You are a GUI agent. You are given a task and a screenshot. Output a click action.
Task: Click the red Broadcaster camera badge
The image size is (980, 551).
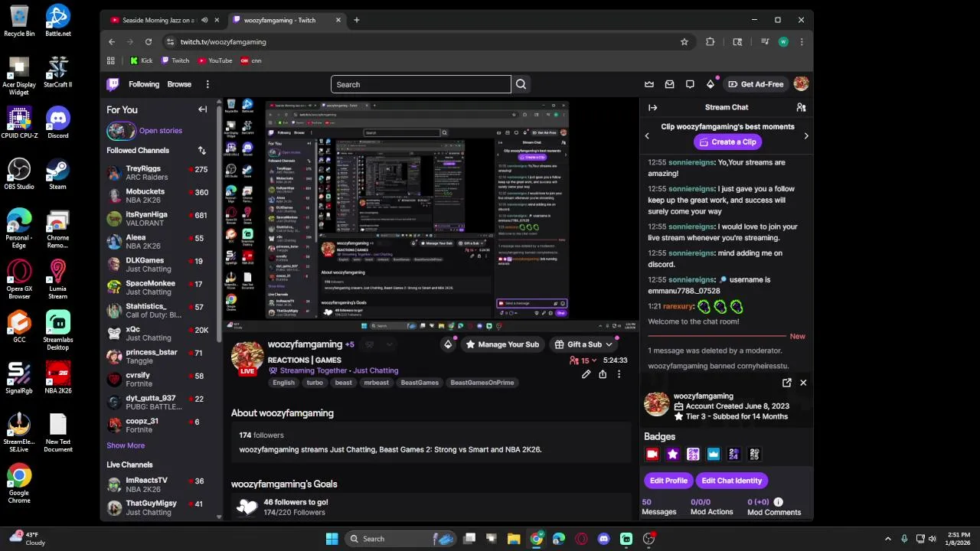click(652, 455)
